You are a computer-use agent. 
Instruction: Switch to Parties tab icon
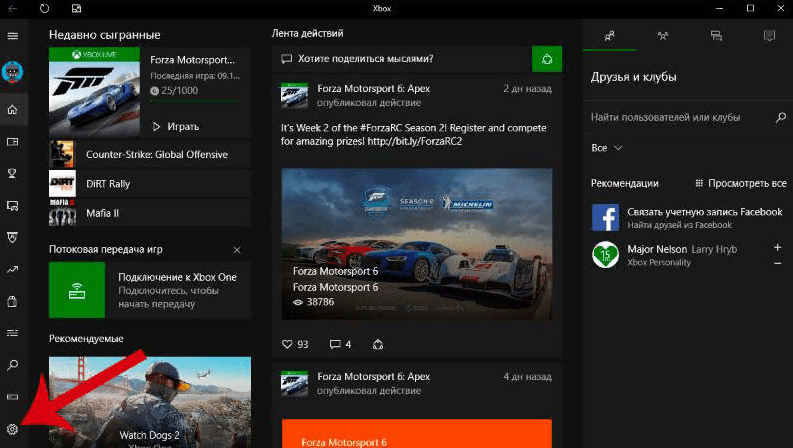point(663,36)
